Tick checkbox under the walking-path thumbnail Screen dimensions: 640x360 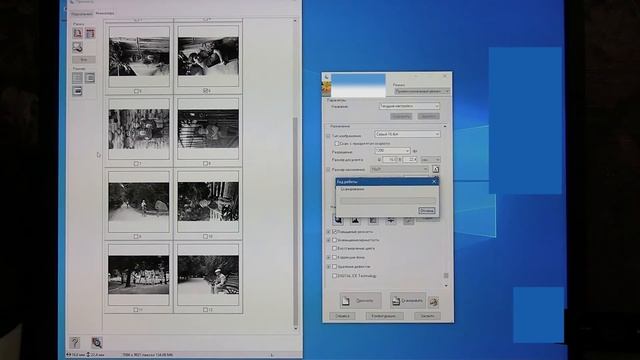136,236
